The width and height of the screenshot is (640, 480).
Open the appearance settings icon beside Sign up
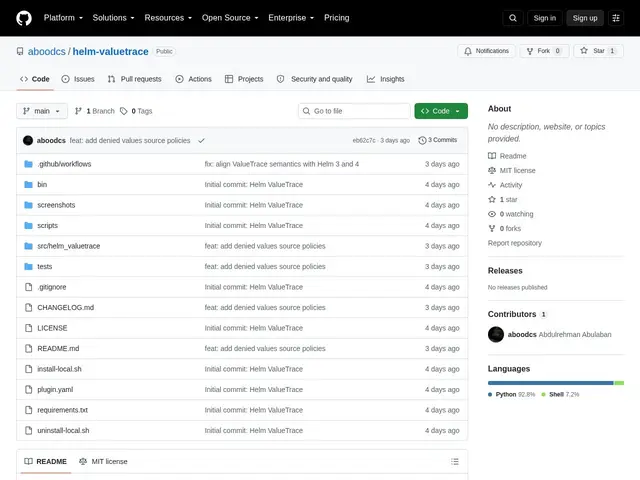616,18
